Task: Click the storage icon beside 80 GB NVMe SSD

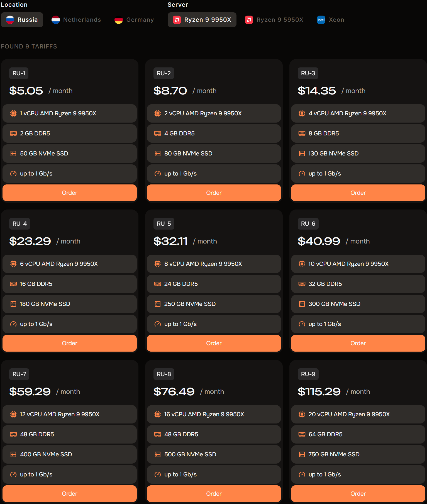Action: pos(158,154)
